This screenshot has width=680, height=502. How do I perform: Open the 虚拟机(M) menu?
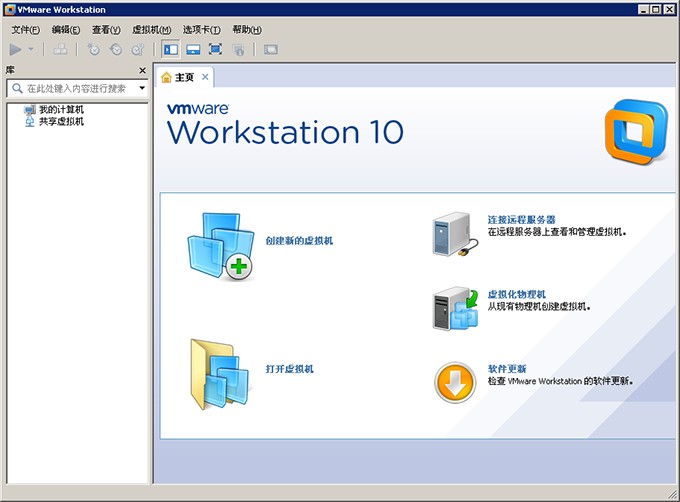(x=151, y=29)
